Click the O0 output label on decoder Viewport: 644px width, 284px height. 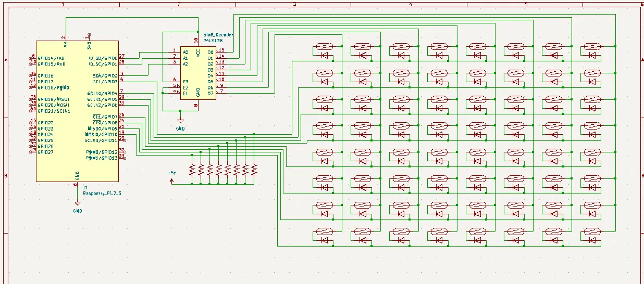click(x=210, y=52)
